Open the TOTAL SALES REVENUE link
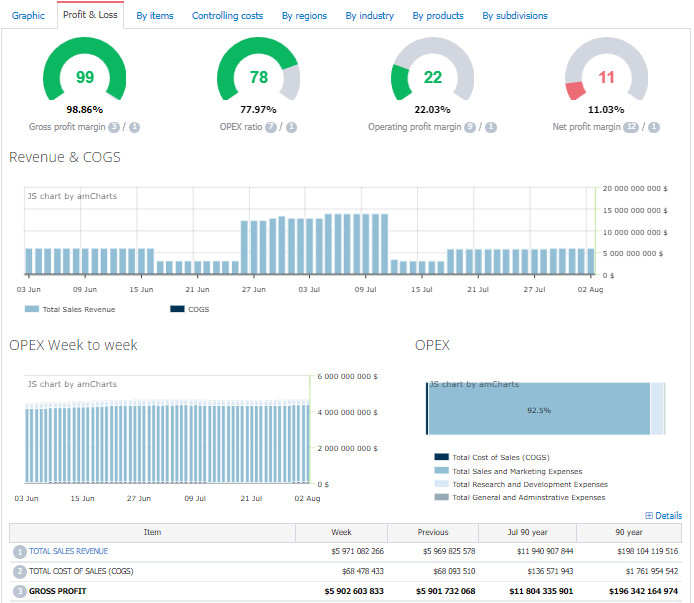Screen dimensions: 694x603 pos(68,551)
